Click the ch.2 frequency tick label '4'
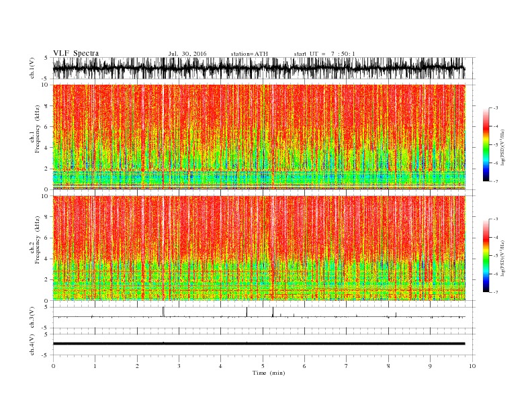The image size is (532, 411). [x=46, y=259]
